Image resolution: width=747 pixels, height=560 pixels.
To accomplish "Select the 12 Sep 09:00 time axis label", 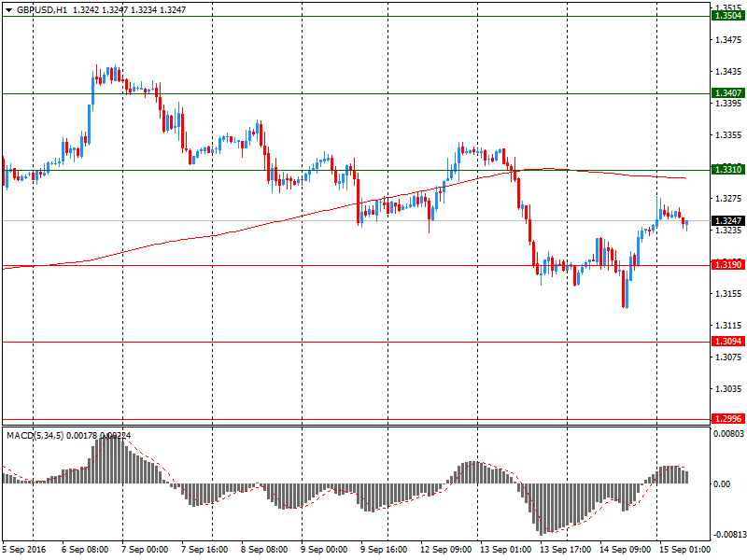I will (446, 550).
